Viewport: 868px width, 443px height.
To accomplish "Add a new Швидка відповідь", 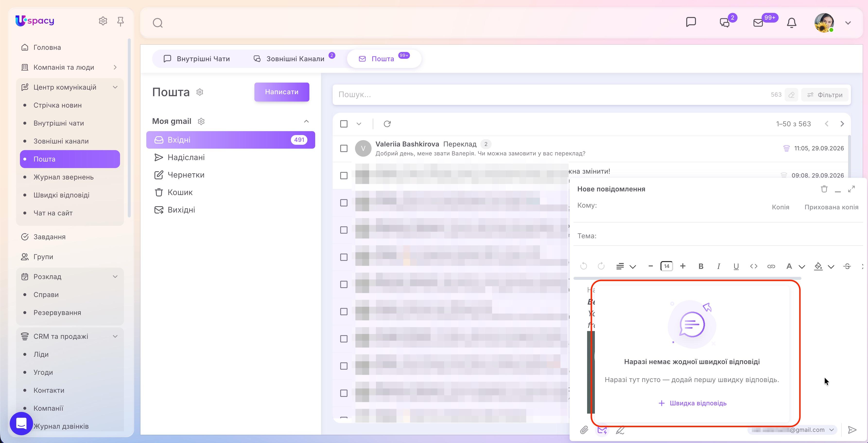I will click(693, 403).
